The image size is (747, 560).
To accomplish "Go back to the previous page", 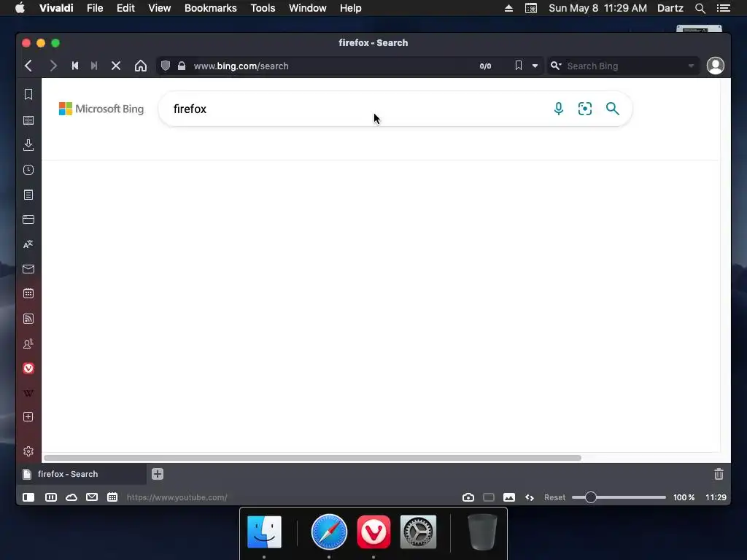I will [x=28, y=66].
